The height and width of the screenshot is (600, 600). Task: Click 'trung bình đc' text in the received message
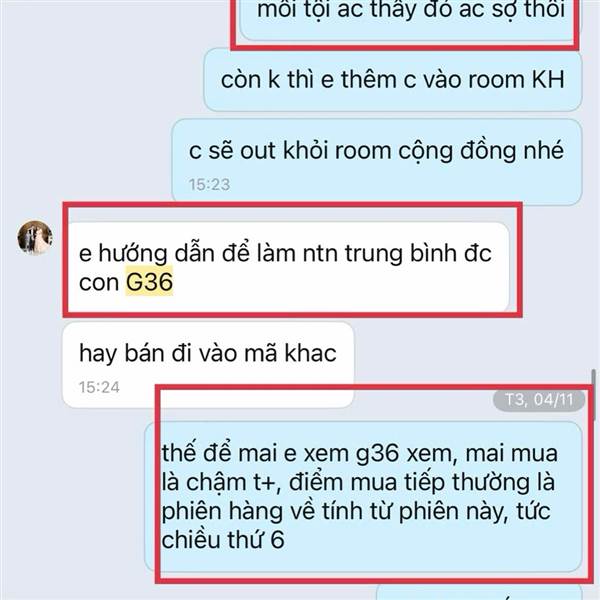click(x=418, y=253)
